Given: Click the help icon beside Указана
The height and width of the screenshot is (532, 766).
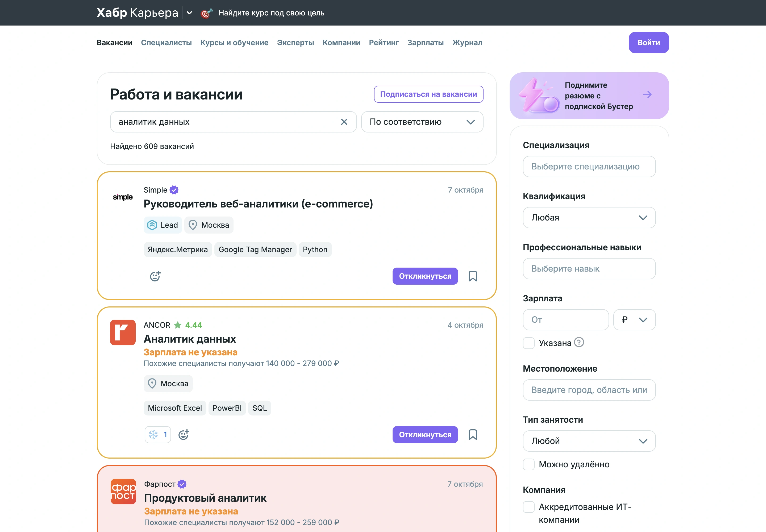Looking at the screenshot, I should [579, 342].
